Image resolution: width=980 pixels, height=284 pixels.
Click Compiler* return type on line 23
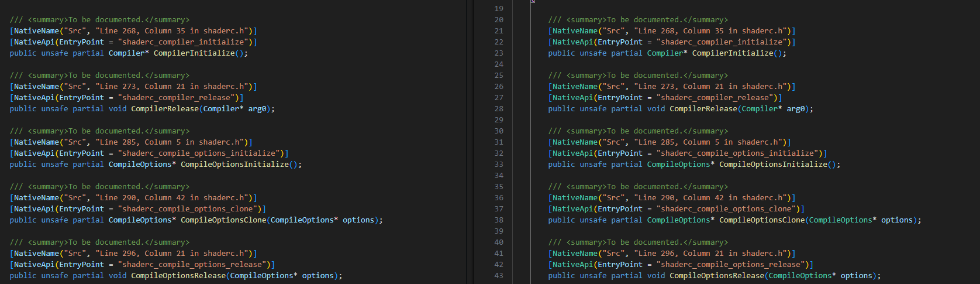point(667,53)
